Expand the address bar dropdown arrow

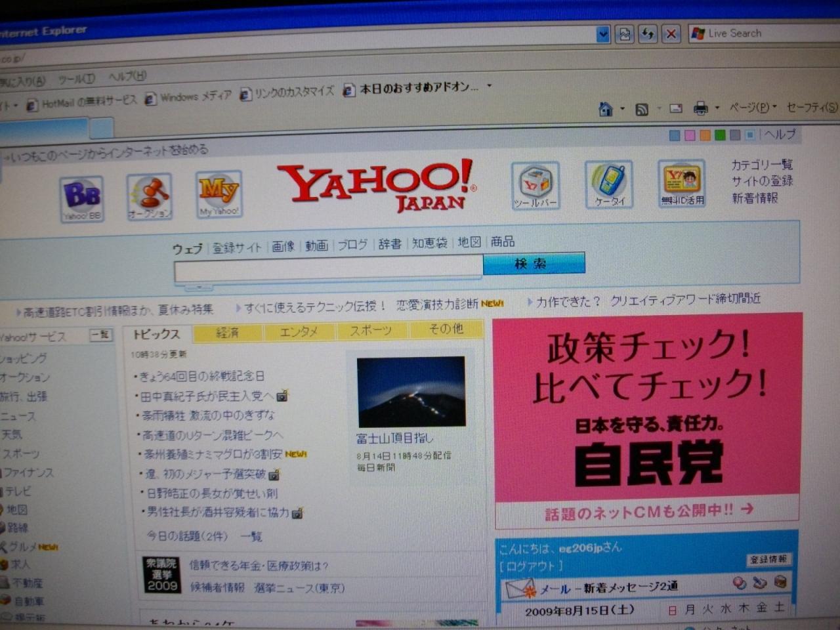[603, 34]
